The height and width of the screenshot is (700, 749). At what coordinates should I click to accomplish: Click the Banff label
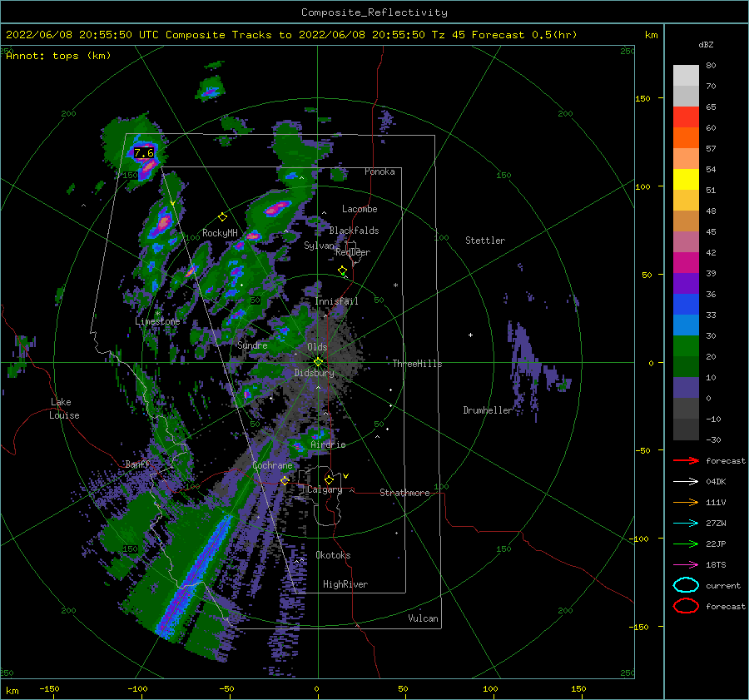[x=137, y=464]
